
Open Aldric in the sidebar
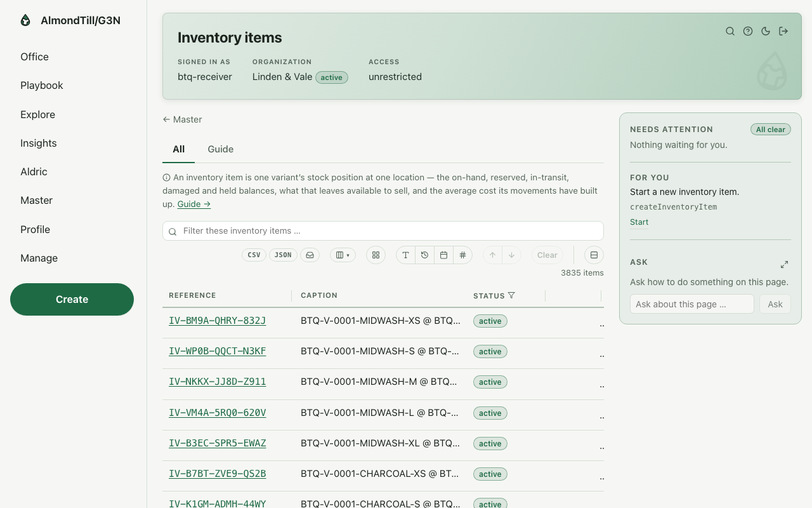point(34,172)
